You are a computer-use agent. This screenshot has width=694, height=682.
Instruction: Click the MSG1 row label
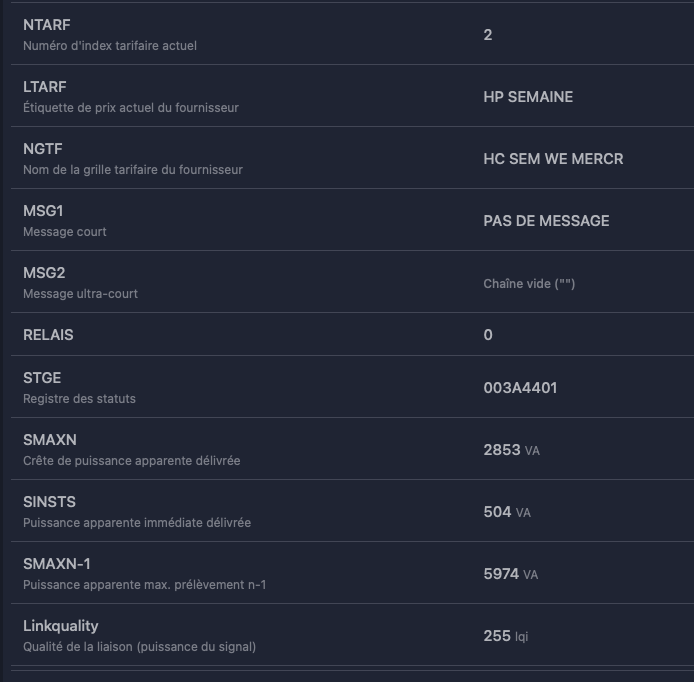click(x=44, y=211)
